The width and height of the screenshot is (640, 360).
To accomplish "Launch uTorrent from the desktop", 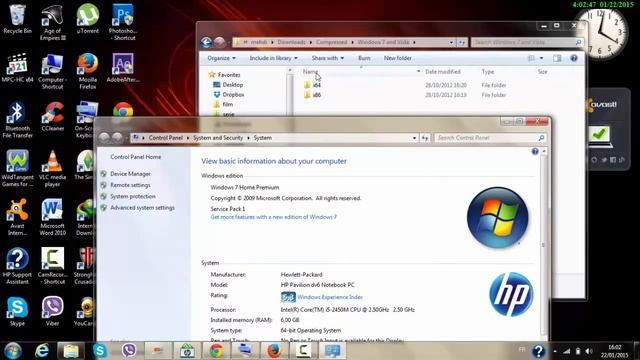I will click(x=87, y=20).
